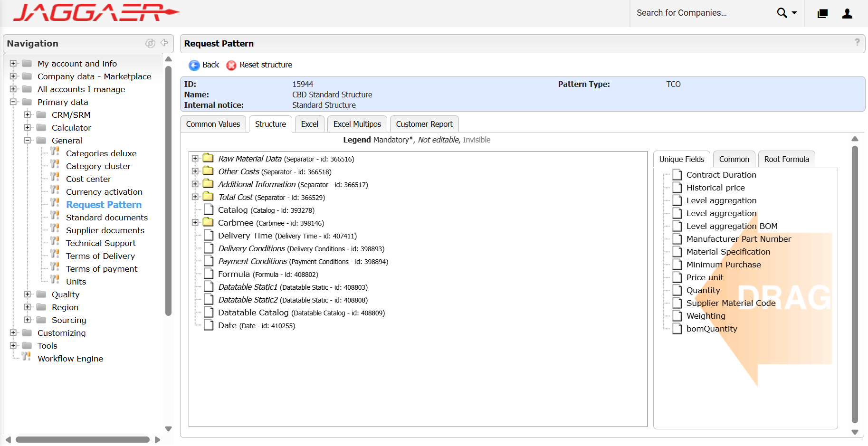868x446 pixels.
Task: Expand the Other Costs separator
Action: click(195, 171)
